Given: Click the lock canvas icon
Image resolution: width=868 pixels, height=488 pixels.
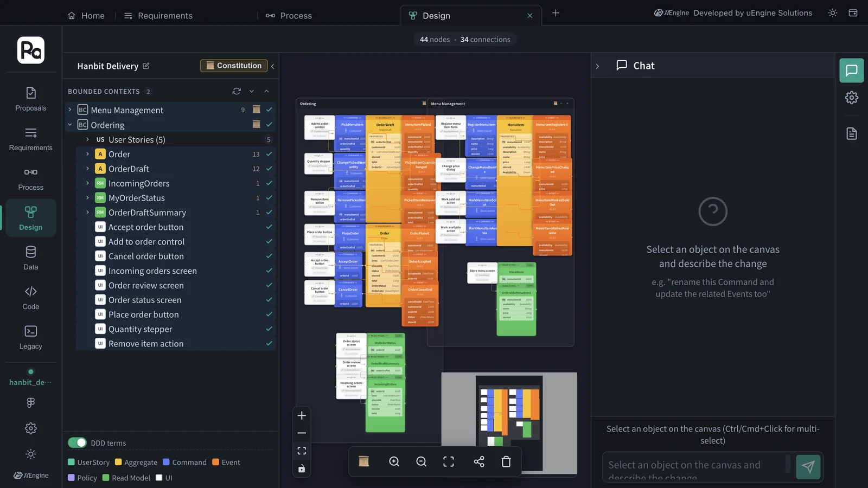Looking at the screenshot, I should tap(302, 468).
